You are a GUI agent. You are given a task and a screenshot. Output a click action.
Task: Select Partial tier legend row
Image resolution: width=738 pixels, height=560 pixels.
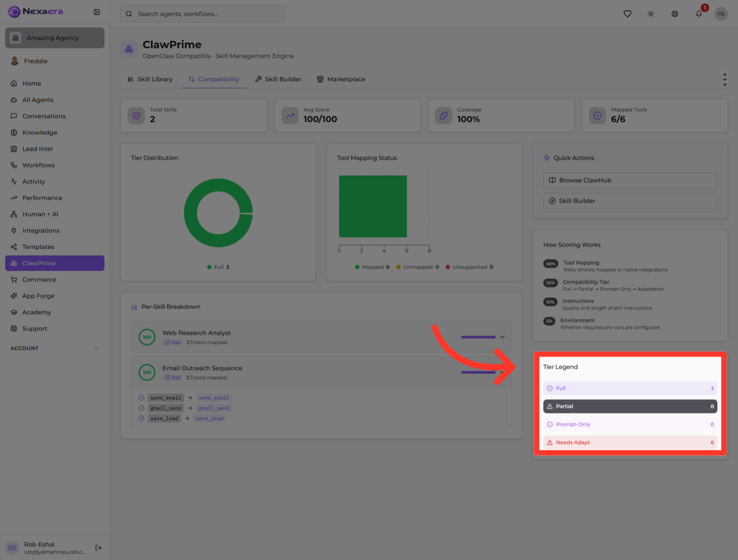click(630, 406)
